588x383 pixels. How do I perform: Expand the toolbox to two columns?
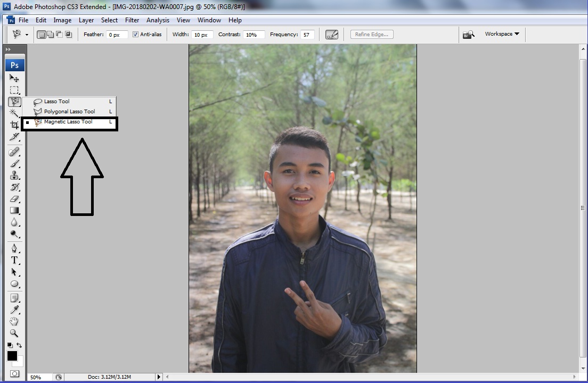pyautogui.click(x=8, y=49)
